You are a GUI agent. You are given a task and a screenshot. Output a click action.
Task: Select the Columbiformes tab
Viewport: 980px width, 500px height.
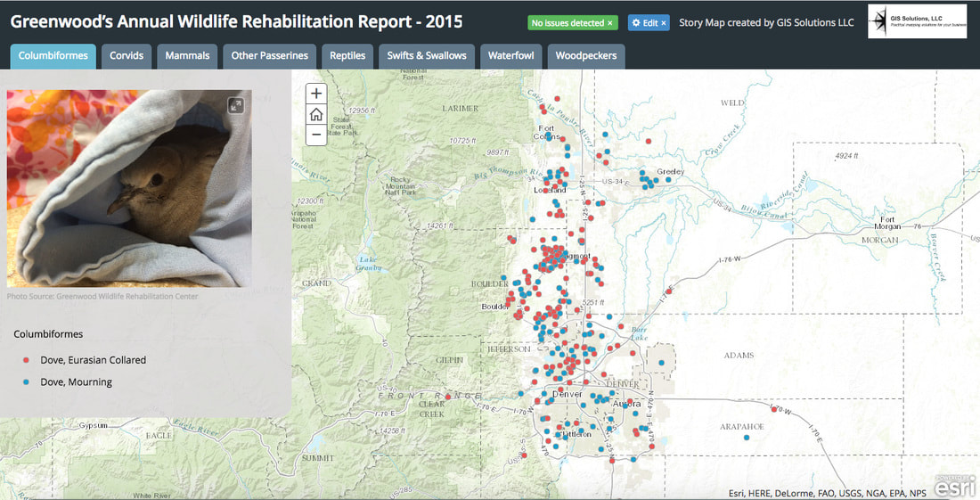(53, 55)
